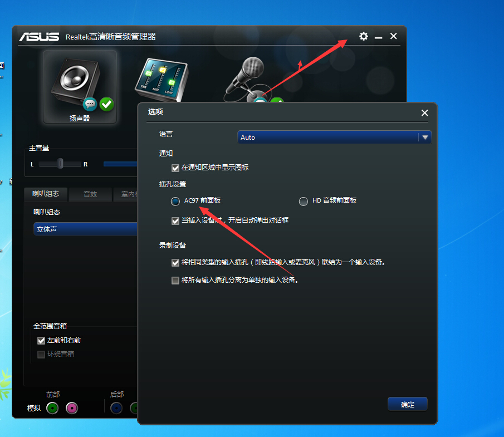Click the main volume blue slider bar
This screenshot has width=504, height=437.
pyautogui.click(x=120, y=164)
